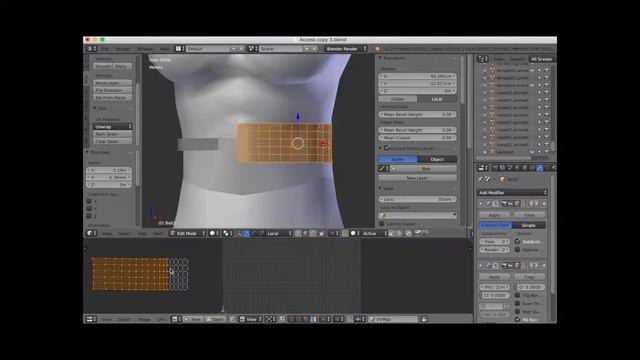
Task: Edit the Translate X vector field
Action: pos(109,170)
